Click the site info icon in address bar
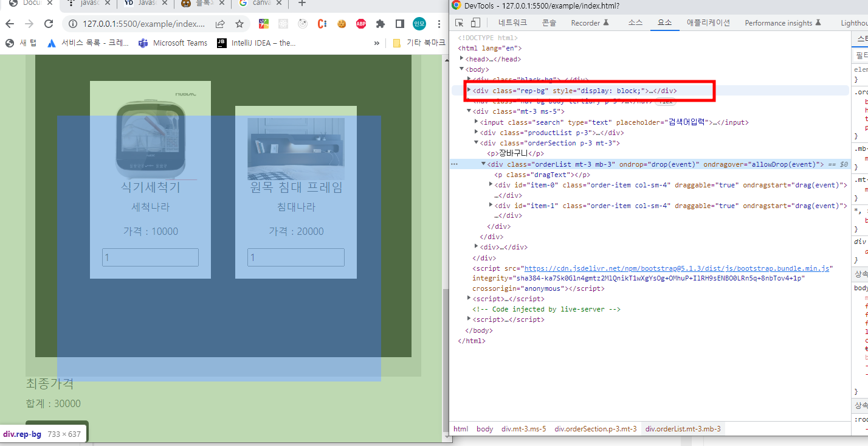This screenshot has height=446, width=868. point(73,24)
